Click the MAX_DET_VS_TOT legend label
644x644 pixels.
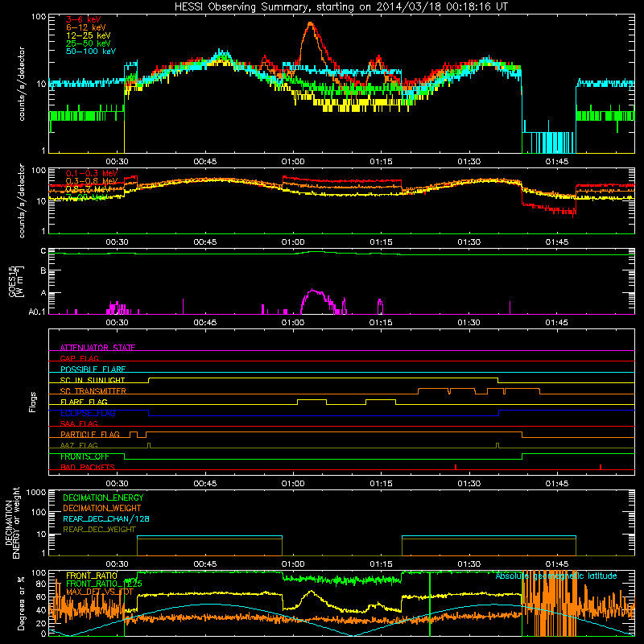[100, 592]
